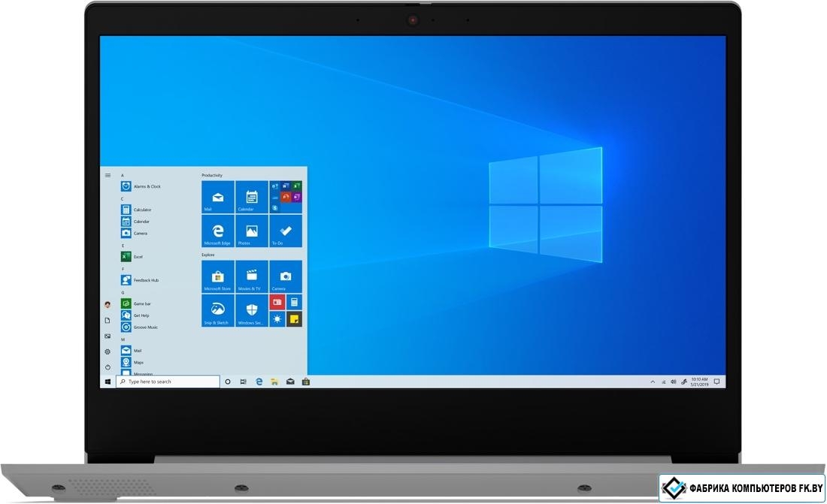The width and height of the screenshot is (827, 504).
Task: Open Skype in the Office tile folder
Action: tap(274, 208)
